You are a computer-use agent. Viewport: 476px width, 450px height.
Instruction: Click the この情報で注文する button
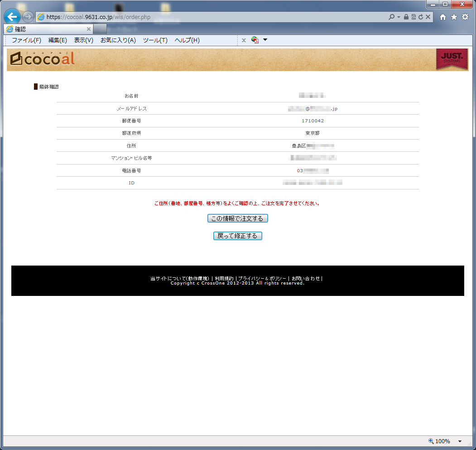pos(238,218)
